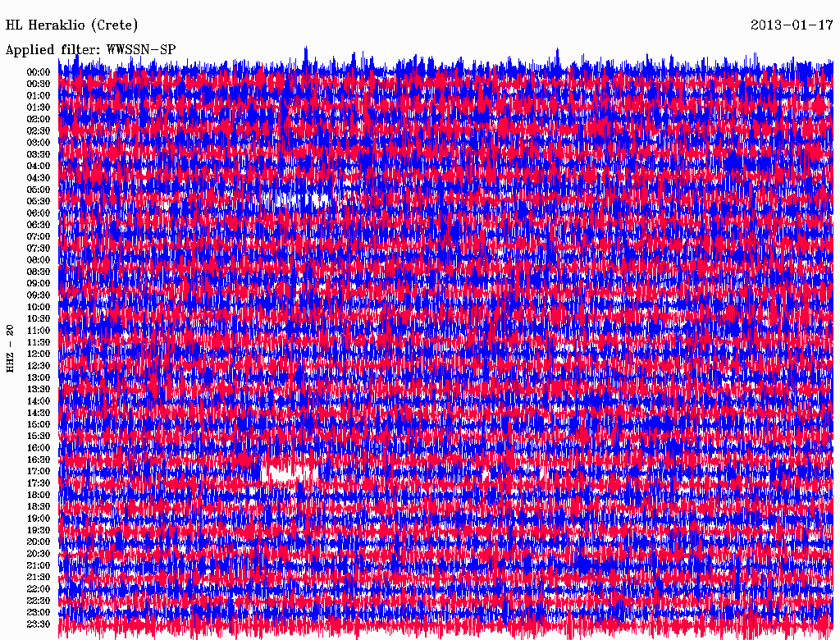The height and width of the screenshot is (640, 840).
Task: Click the 05:00 time label
Action: 39,190
